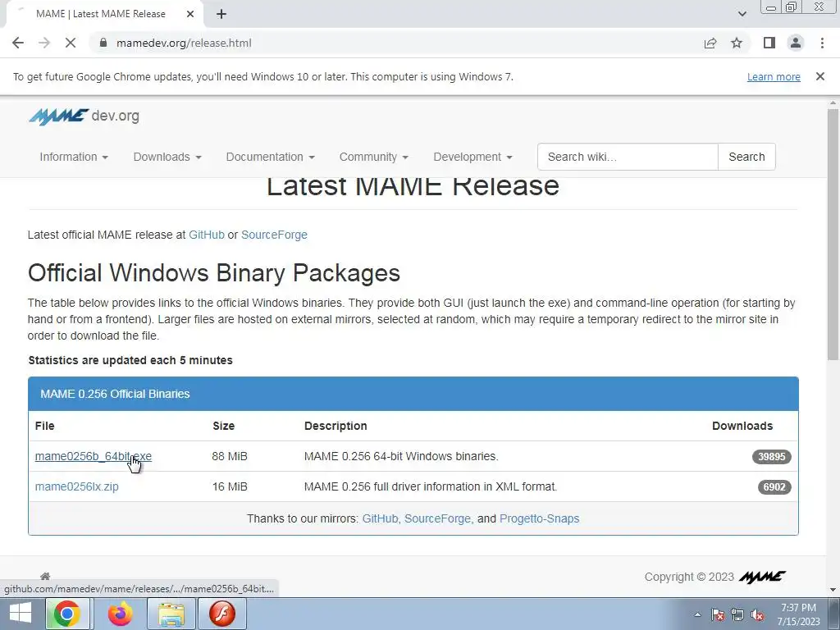The image size is (840, 630).
Task: Click the network tray icon
Action: pyautogui.click(x=737, y=615)
